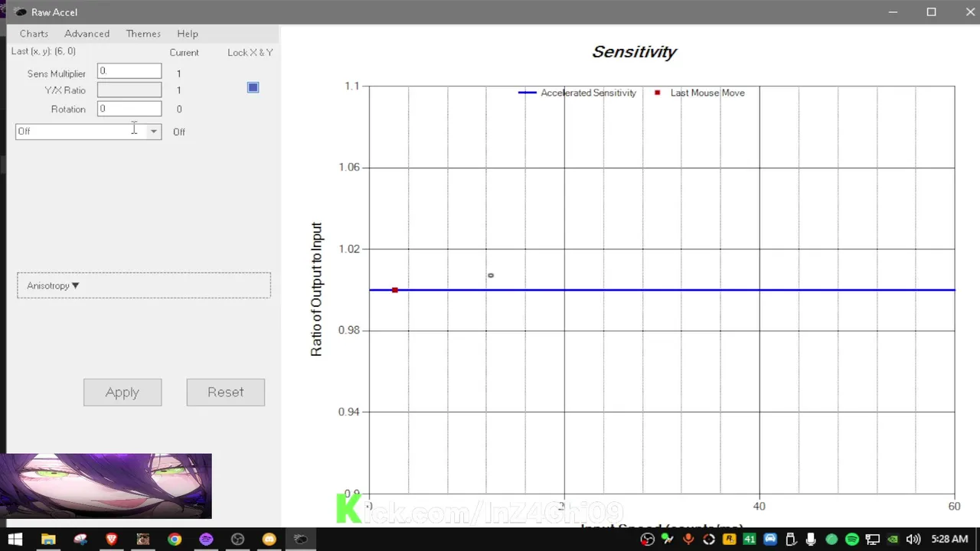Click the Ratio of Output to Input axis title
This screenshot has height=551, width=980.
click(316, 289)
